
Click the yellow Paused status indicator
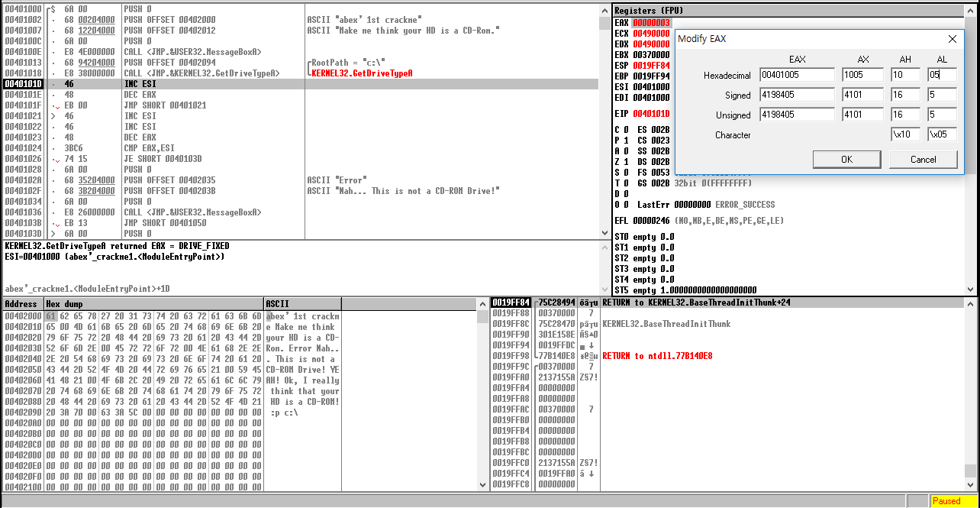[x=953, y=501]
